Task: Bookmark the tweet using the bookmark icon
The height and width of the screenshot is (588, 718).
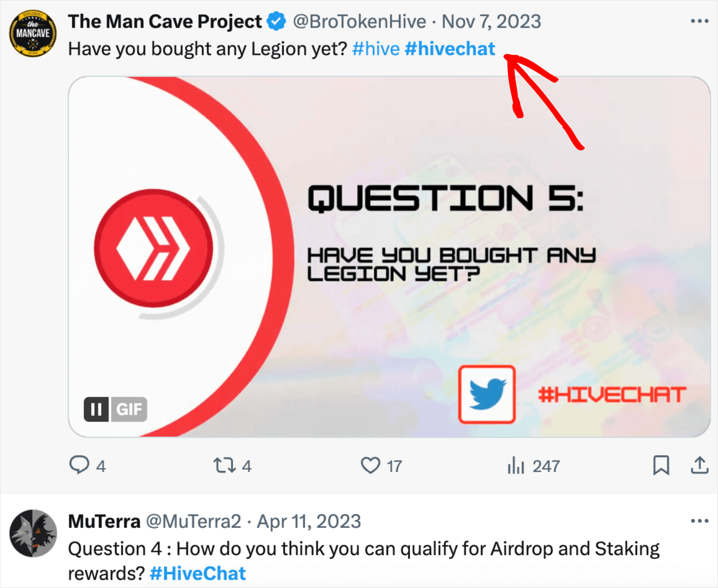Action: 662,465
